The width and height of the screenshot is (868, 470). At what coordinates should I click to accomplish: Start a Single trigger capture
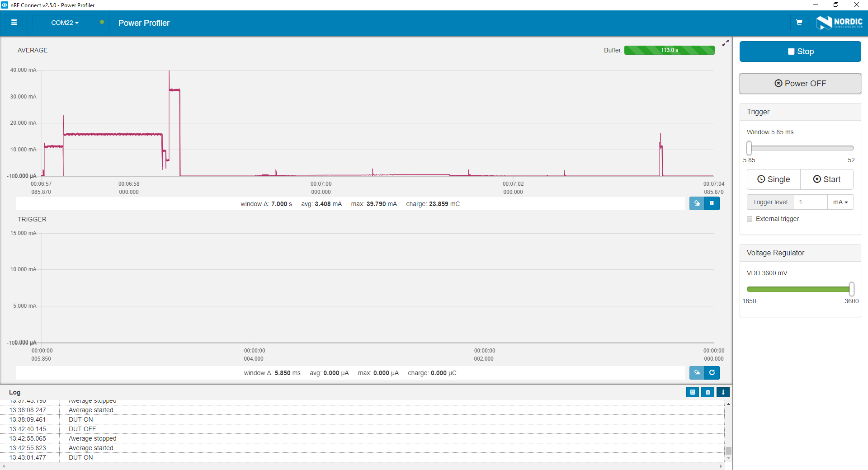click(x=774, y=179)
